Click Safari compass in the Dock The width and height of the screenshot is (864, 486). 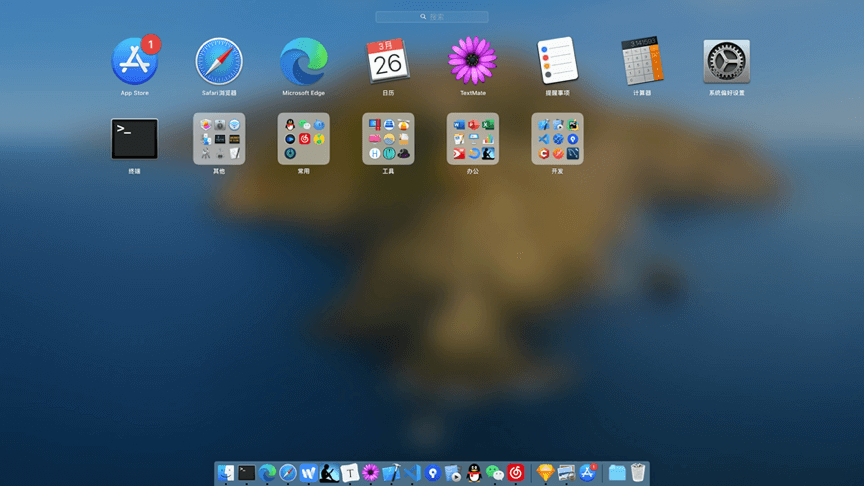[288, 473]
